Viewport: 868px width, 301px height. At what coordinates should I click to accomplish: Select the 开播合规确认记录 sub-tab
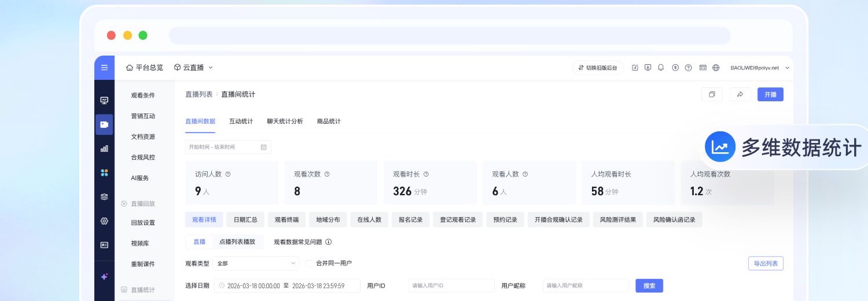558,220
